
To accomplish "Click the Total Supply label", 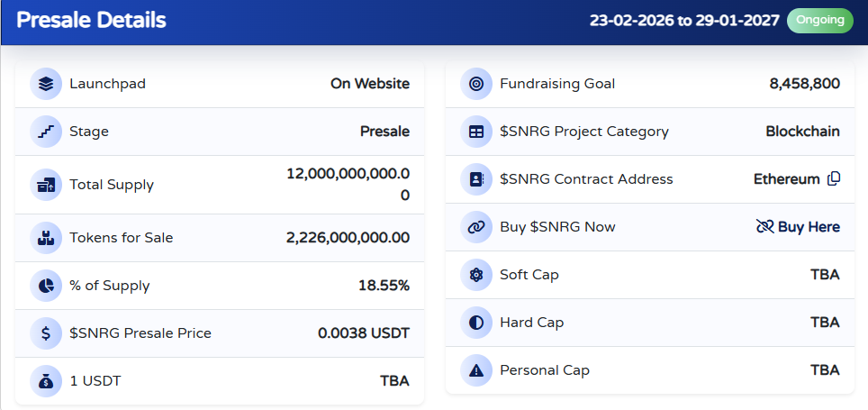I will (x=112, y=185).
